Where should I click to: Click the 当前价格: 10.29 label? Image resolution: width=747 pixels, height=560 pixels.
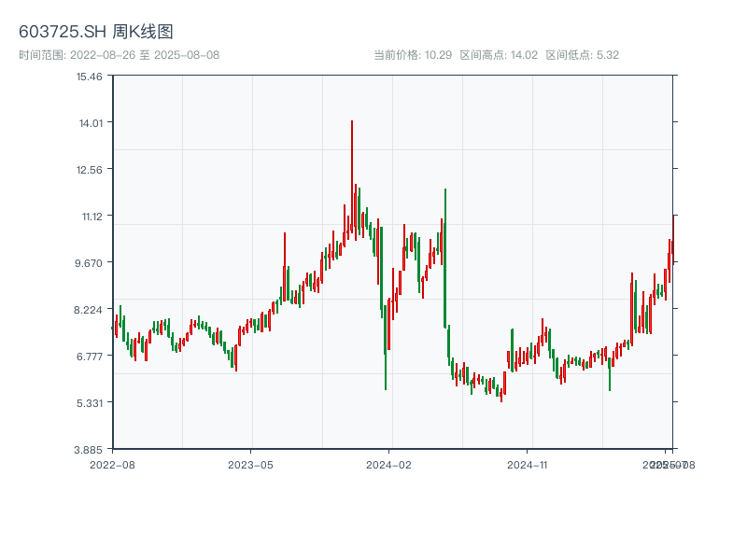click(413, 55)
